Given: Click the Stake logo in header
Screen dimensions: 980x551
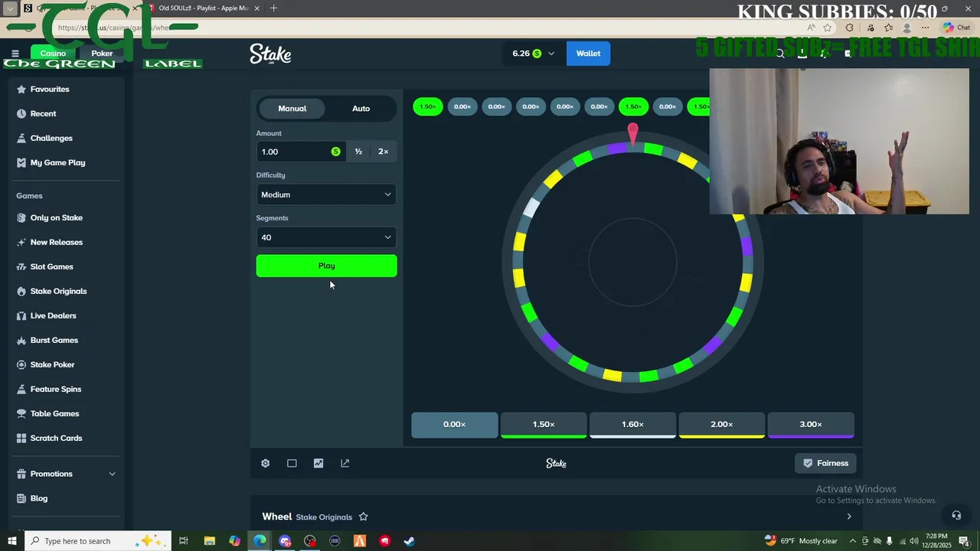Looking at the screenshot, I should [270, 54].
